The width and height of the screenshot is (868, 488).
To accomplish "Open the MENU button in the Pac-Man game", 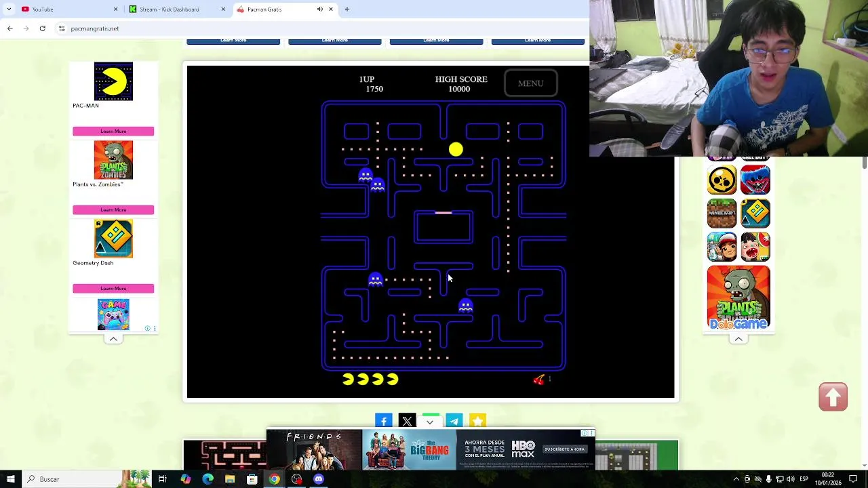I will tap(531, 83).
